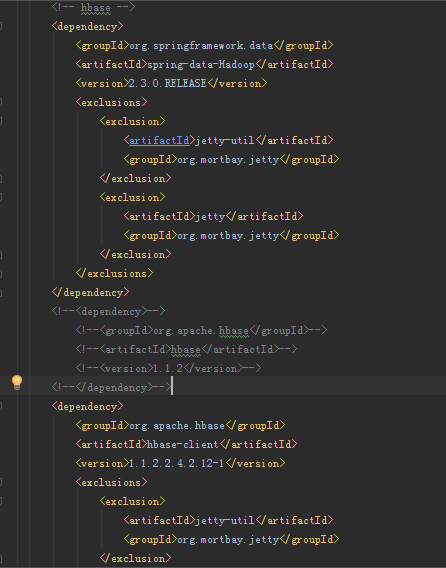Click the hbase-client artifactId value
The height and width of the screenshot is (568, 446).
click(x=183, y=444)
